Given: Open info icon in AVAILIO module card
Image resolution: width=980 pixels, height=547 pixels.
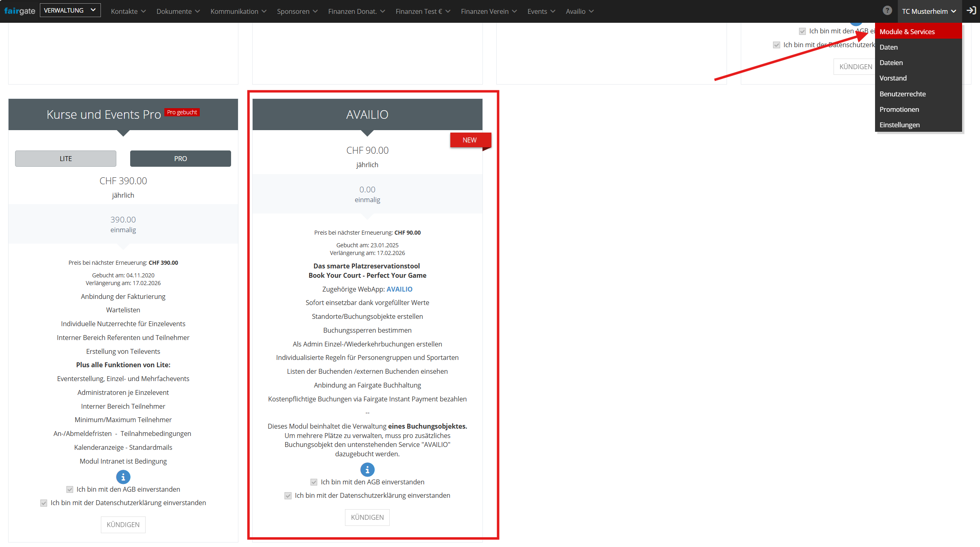Looking at the screenshot, I should point(367,470).
